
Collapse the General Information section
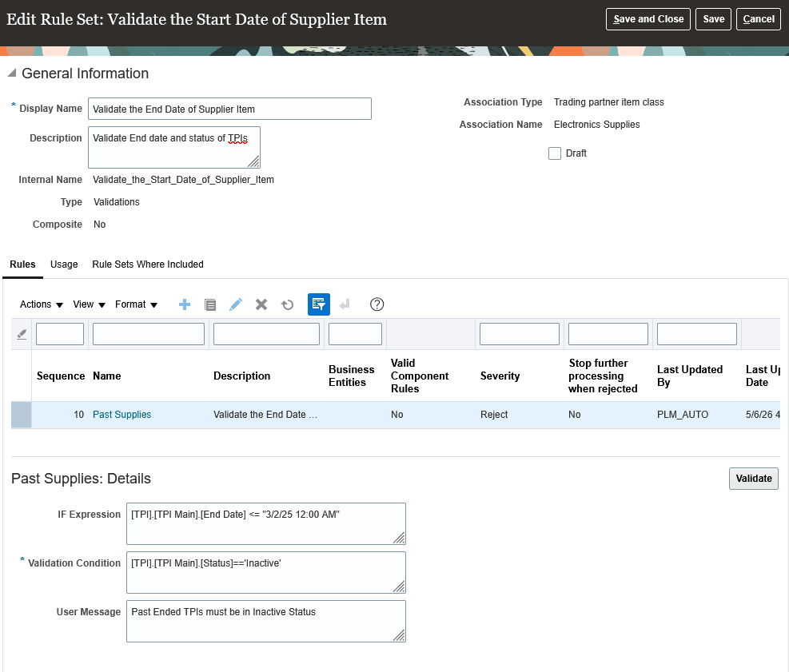[x=12, y=73]
